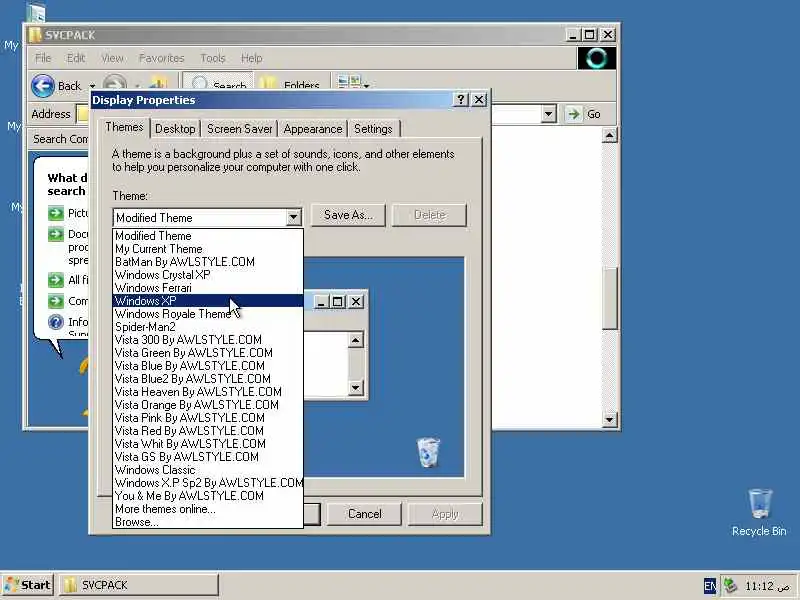Switch to the Screen Saver tab
800x600 pixels.
coord(239,129)
